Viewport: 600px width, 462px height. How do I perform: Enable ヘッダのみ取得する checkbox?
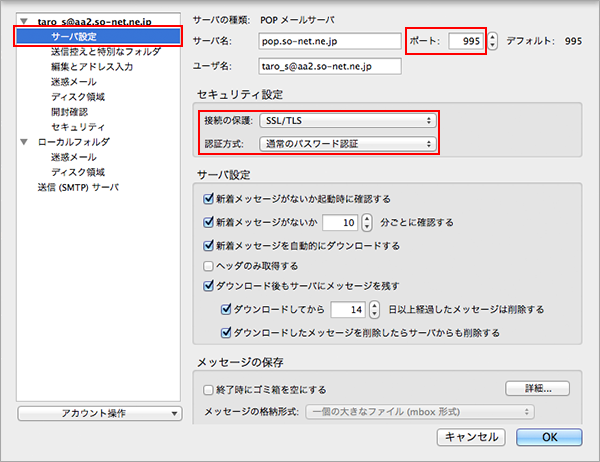(x=208, y=266)
